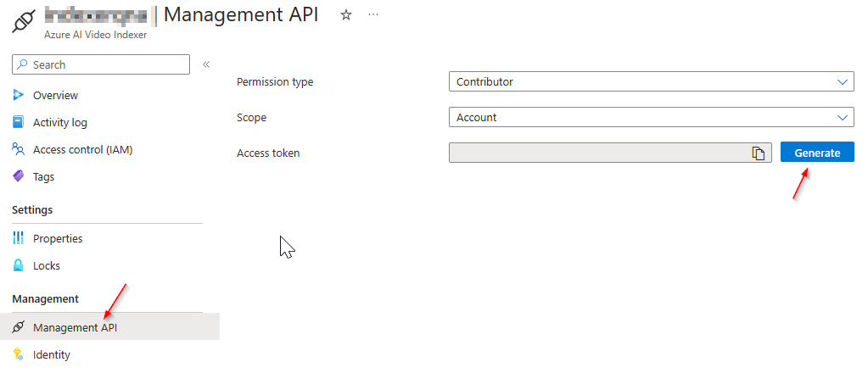Click the Management API page title
868x373 pixels.
(241, 15)
